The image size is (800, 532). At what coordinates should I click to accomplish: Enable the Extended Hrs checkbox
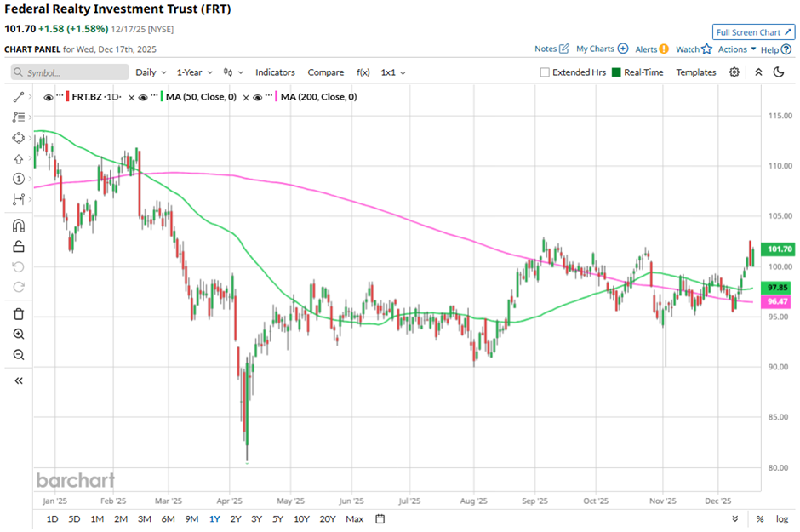pos(545,72)
